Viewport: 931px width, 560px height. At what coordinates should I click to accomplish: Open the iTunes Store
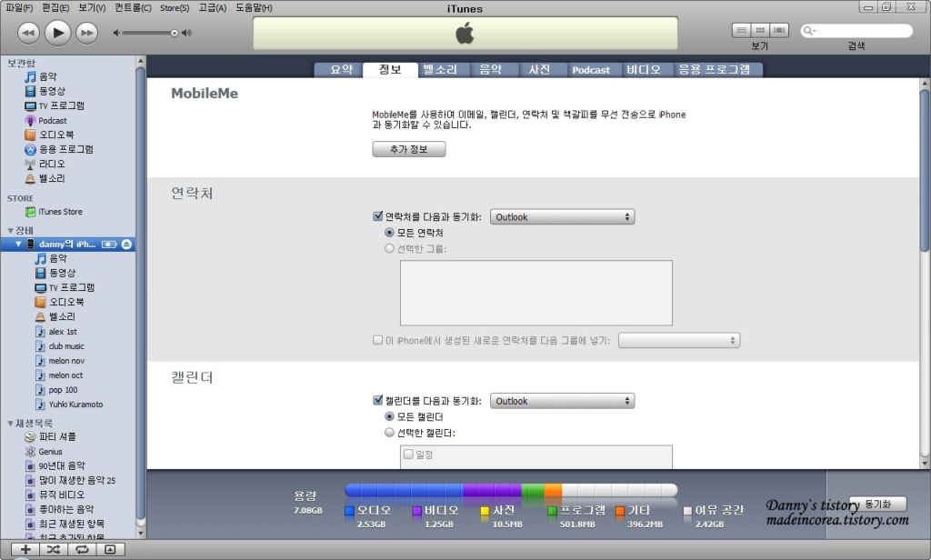(54, 212)
